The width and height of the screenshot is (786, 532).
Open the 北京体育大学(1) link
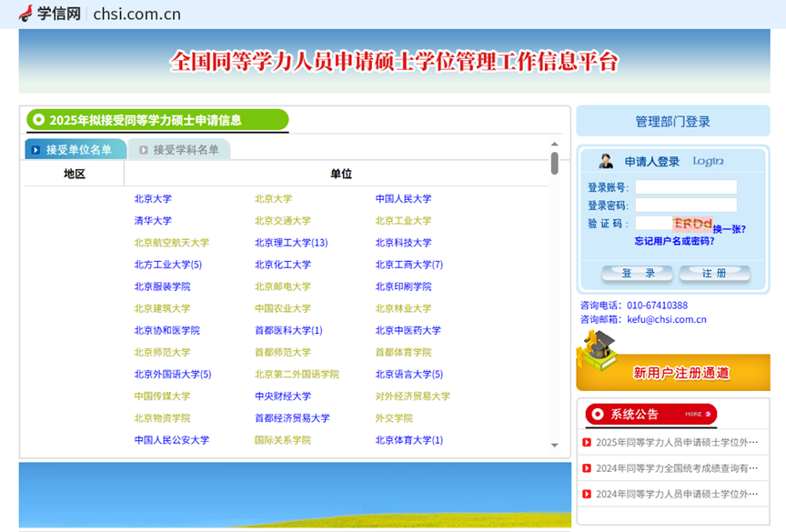pyautogui.click(x=409, y=441)
